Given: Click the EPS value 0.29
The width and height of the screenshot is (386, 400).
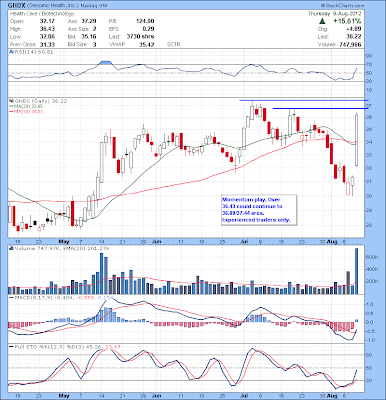Looking at the screenshot, I should click(148, 29).
